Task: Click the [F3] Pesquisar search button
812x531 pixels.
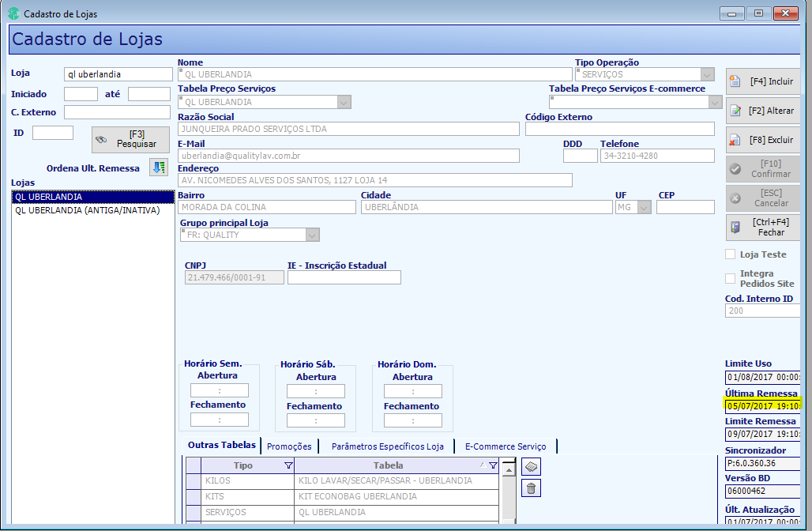Action: [130, 139]
